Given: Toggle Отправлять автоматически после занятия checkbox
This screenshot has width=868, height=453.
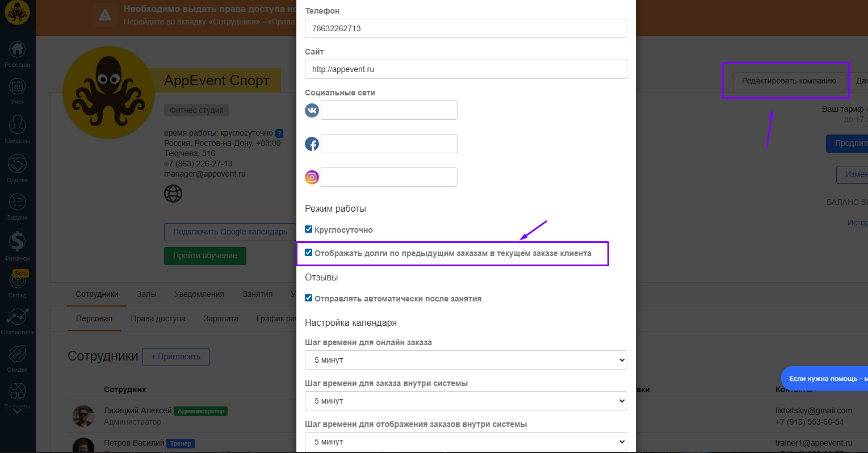Looking at the screenshot, I should (308, 298).
